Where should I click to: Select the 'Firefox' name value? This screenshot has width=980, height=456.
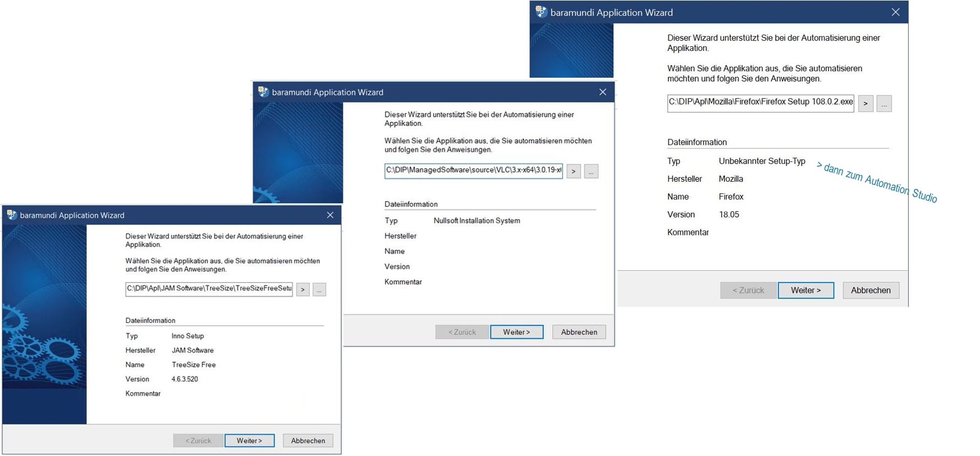[x=731, y=196]
